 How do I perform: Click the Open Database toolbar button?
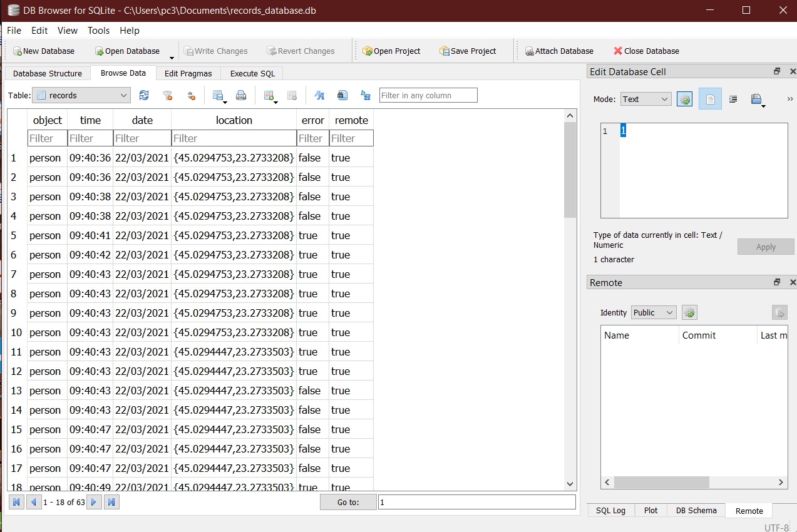pos(128,51)
